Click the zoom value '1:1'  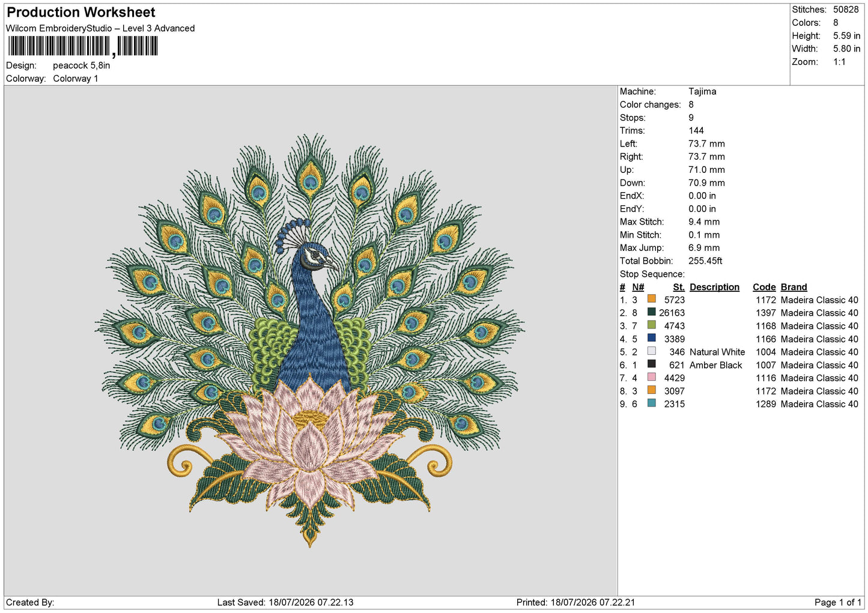839,62
